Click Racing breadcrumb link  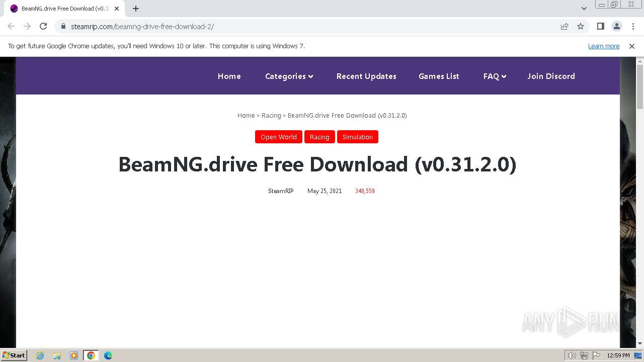pos(271,115)
